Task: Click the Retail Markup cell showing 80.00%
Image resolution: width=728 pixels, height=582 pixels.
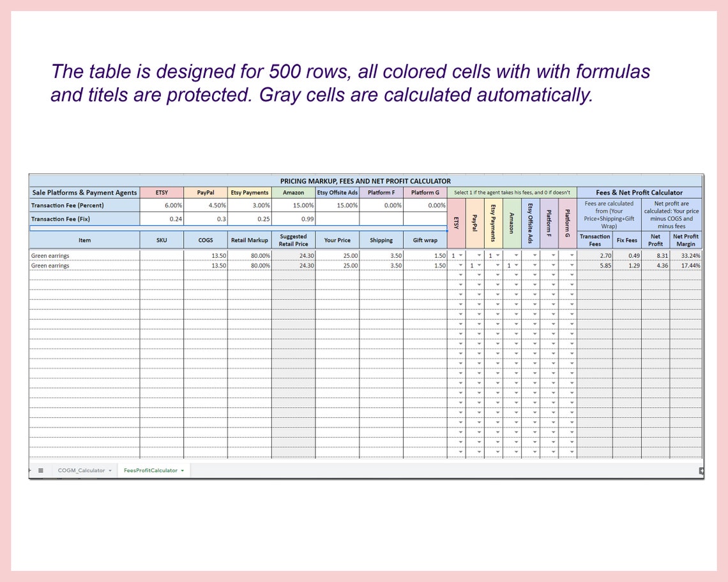Action: point(250,255)
